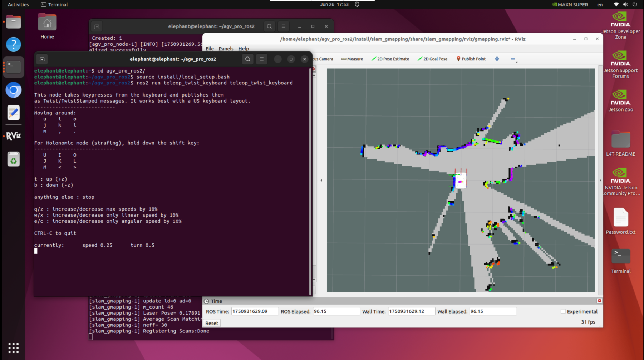Click the Wall Elapsed field
The height and width of the screenshot is (360, 644).
(493, 311)
